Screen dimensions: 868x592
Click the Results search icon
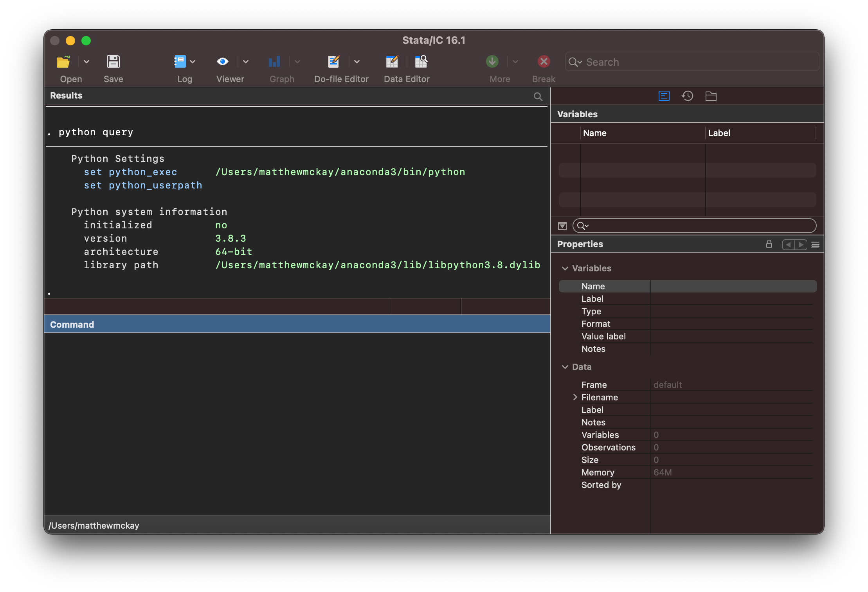[539, 95]
